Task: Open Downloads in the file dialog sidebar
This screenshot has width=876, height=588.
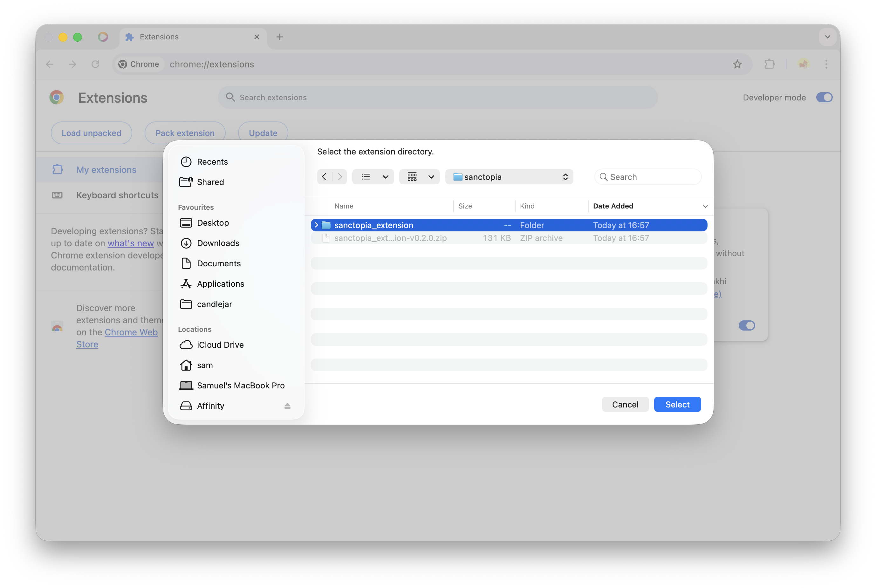Action: pyautogui.click(x=218, y=243)
